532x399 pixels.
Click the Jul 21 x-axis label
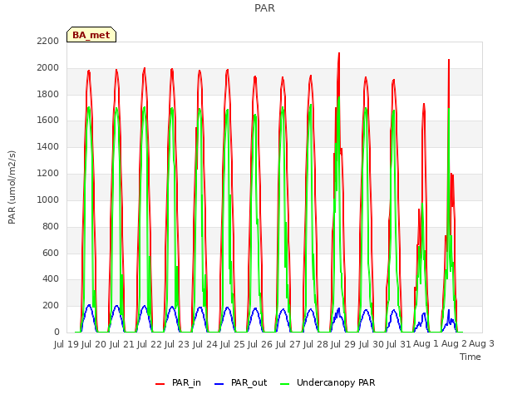121,344
